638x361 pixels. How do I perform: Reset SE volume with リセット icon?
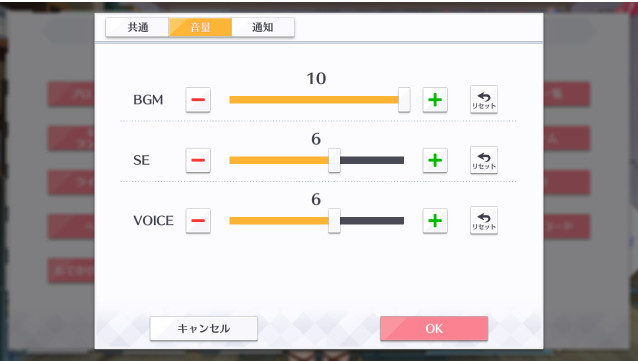[x=484, y=160]
